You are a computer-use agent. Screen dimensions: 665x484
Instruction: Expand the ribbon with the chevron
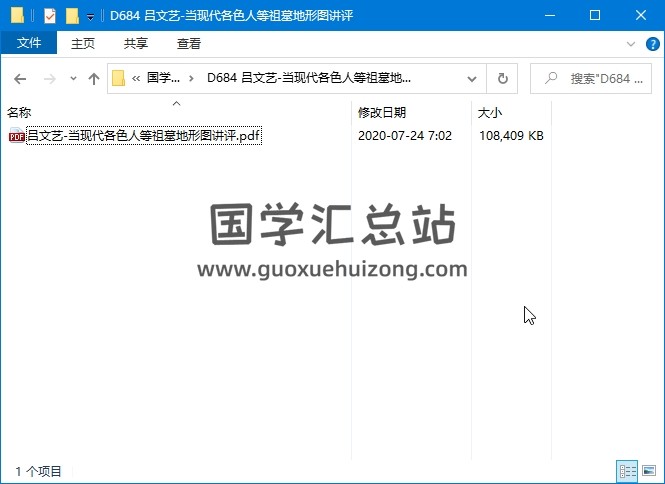click(x=631, y=44)
